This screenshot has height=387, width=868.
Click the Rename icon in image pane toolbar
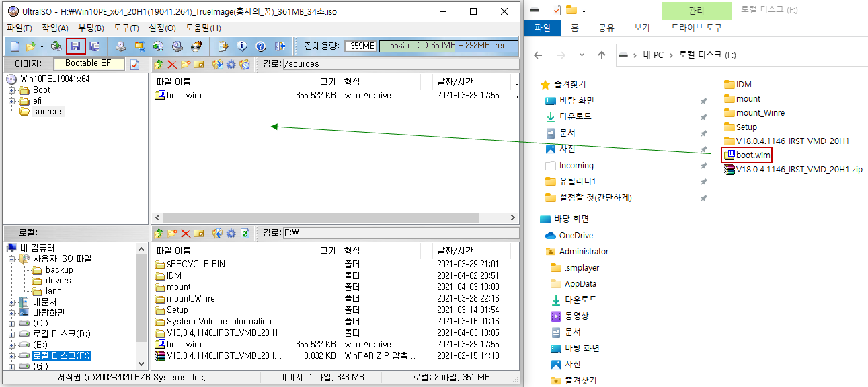(199, 64)
